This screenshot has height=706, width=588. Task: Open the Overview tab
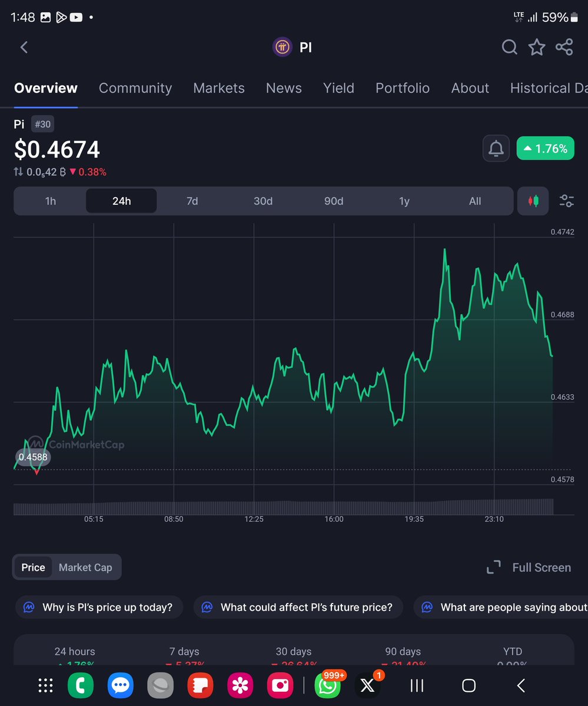coord(46,88)
